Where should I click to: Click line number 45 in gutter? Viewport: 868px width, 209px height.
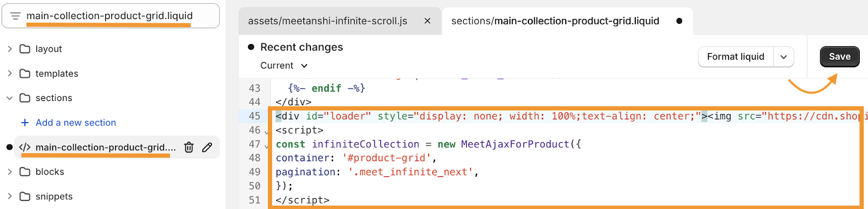pos(254,116)
